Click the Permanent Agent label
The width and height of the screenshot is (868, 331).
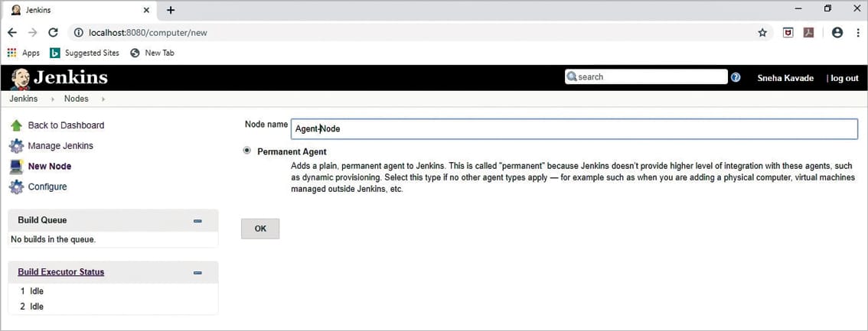[x=292, y=151]
